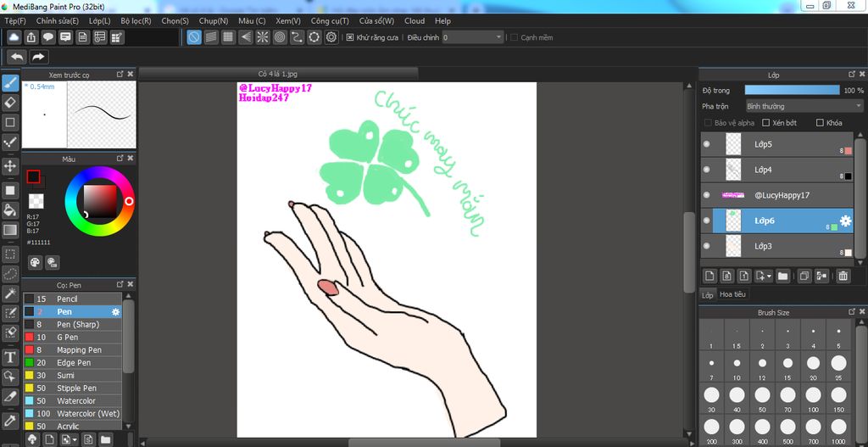Choose the G Pen brush

point(73,338)
